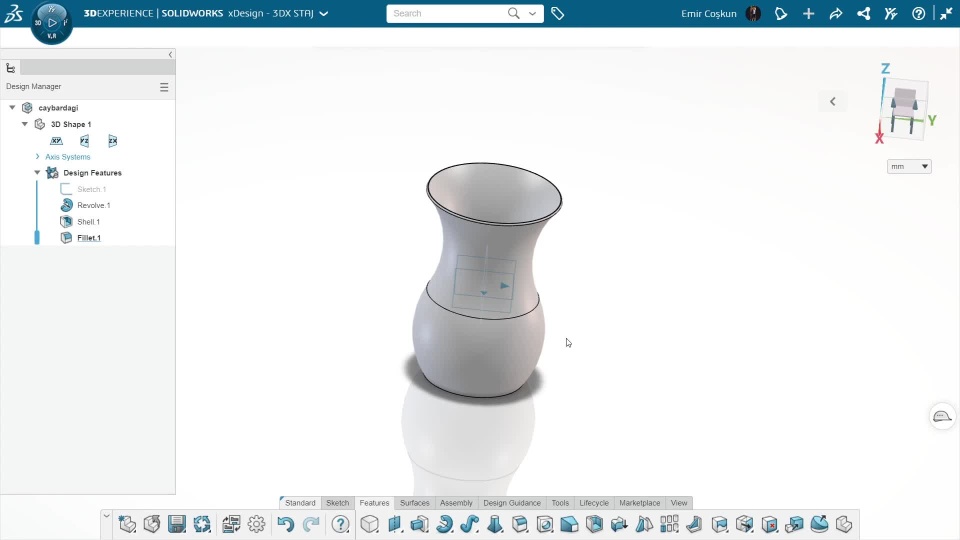The image size is (960, 540).
Task: Click the user profile avatar
Action: pos(754,13)
